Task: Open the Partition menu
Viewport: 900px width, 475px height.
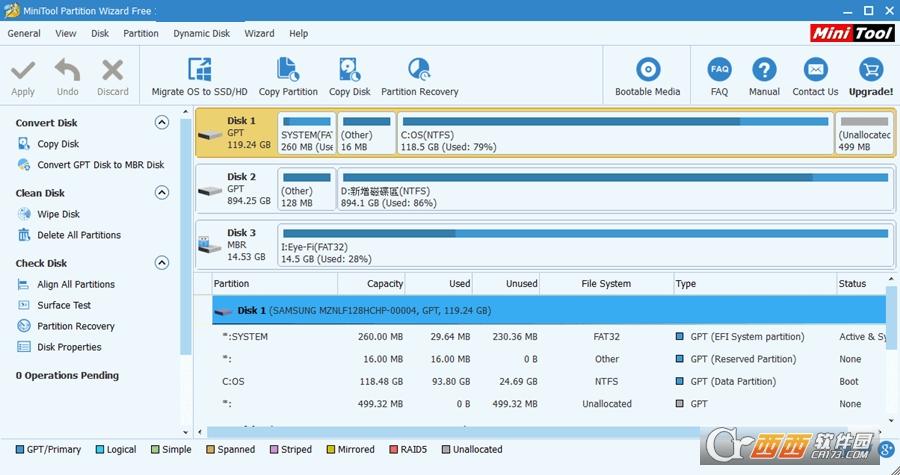Action: pos(141,33)
